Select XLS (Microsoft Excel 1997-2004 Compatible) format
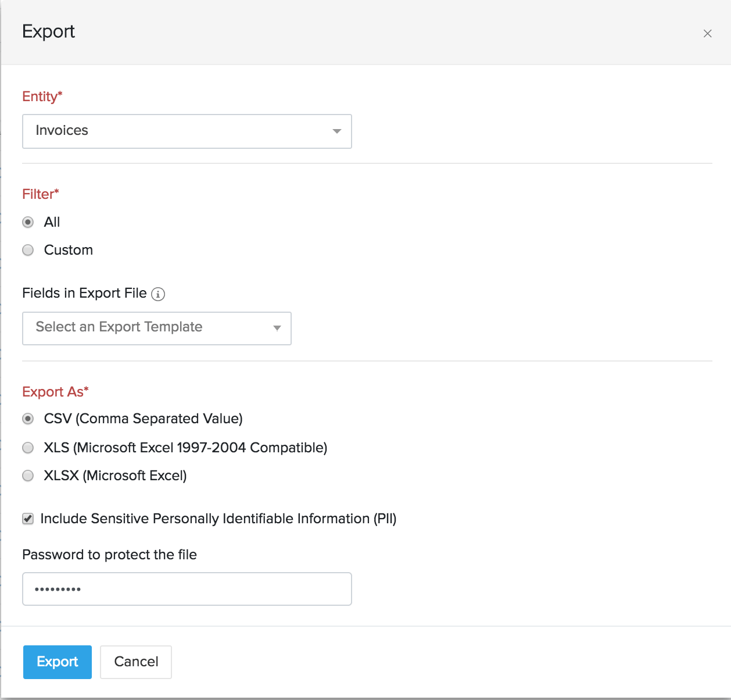This screenshot has width=731, height=700. (x=28, y=447)
